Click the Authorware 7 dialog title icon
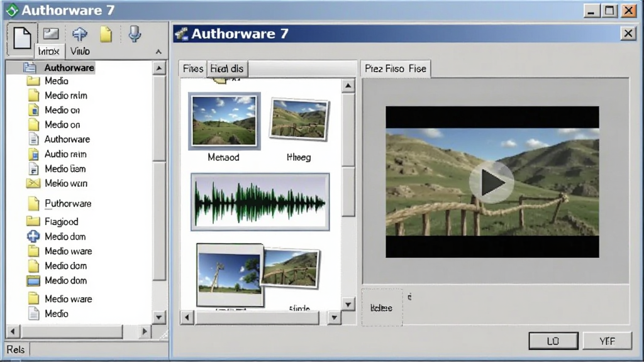Screen dimensions: 644x362 click(181, 34)
